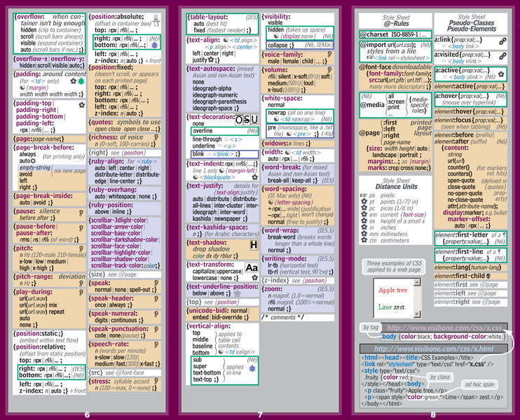Click page number 7 at the bottom
520x420 pixels.
tap(260, 414)
